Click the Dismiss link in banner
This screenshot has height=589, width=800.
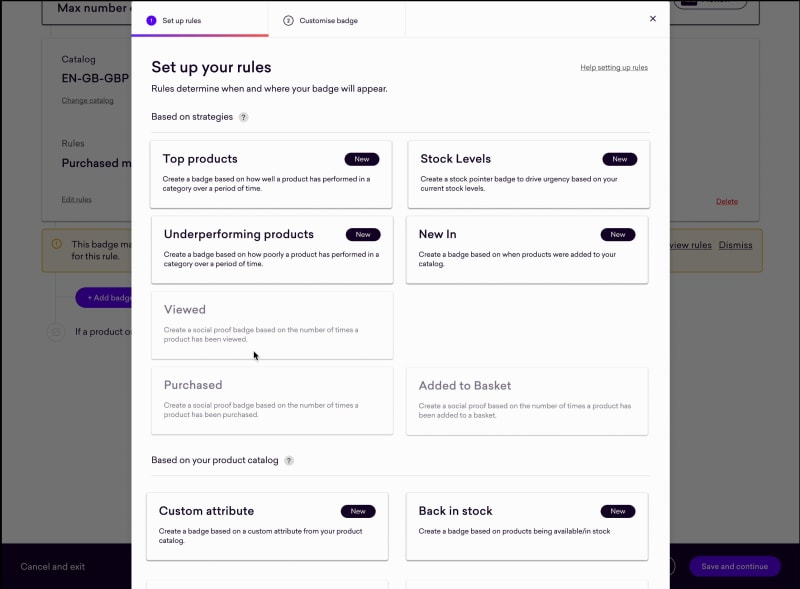pyautogui.click(x=735, y=245)
